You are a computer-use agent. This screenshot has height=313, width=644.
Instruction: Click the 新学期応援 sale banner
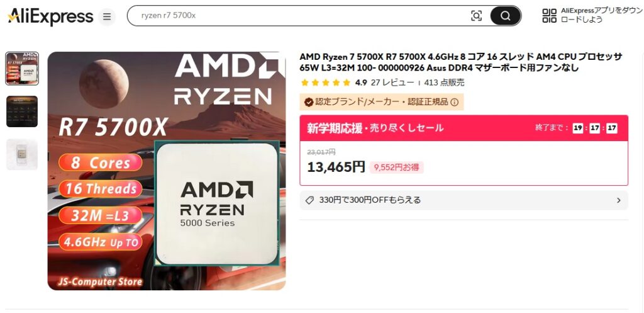click(464, 128)
